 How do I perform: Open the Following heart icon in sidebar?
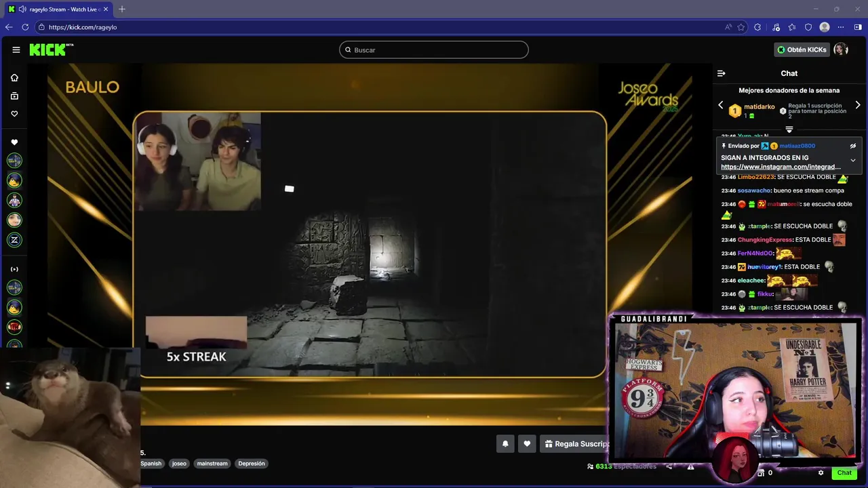(14, 114)
